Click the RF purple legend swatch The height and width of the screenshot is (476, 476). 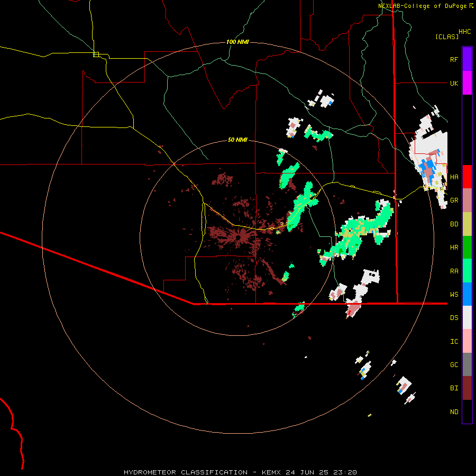click(467, 59)
